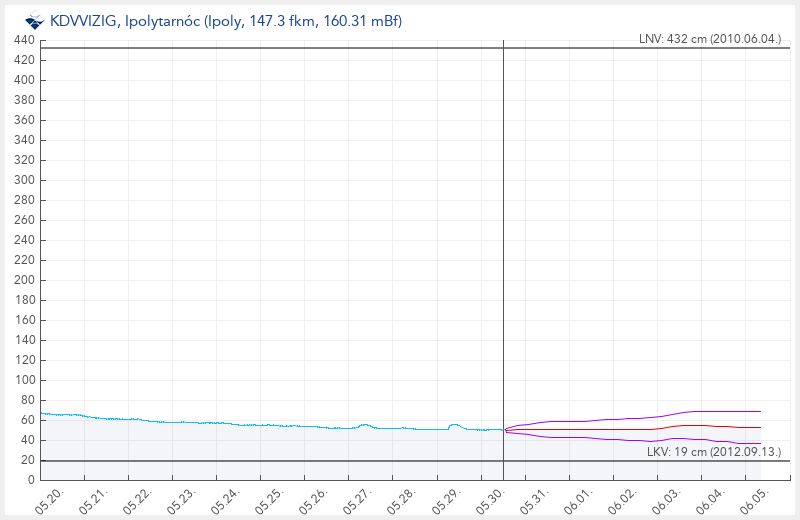Click the 440 value on y-axis
This screenshot has width=800, height=520.
(x=24, y=40)
